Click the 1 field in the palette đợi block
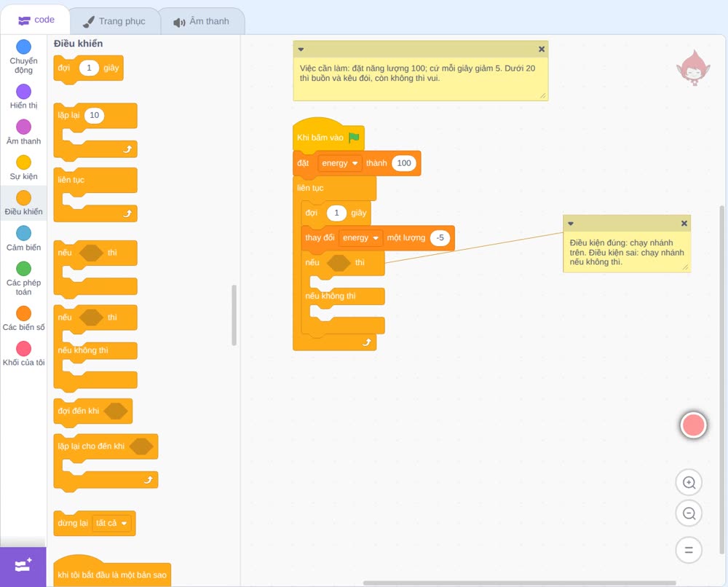The width and height of the screenshot is (728, 587). coord(89,68)
